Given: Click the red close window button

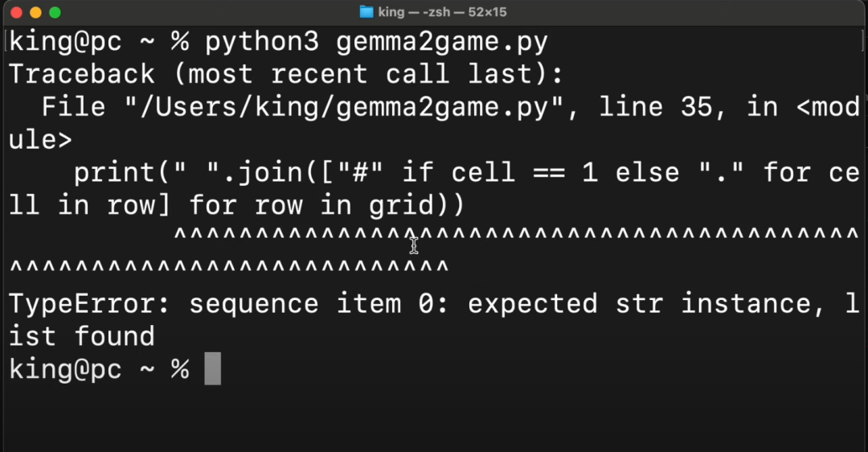Looking at the screenshot, I should tap(16, 13).
